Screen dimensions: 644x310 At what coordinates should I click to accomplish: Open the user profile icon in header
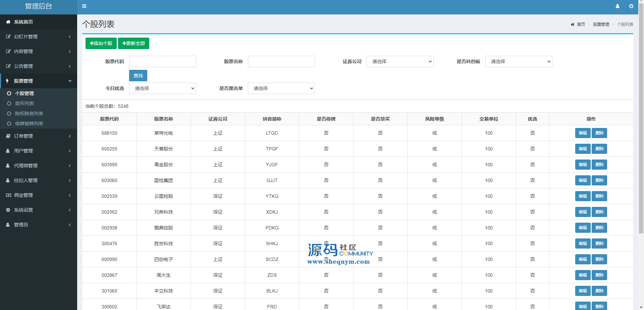pos(617,6)
